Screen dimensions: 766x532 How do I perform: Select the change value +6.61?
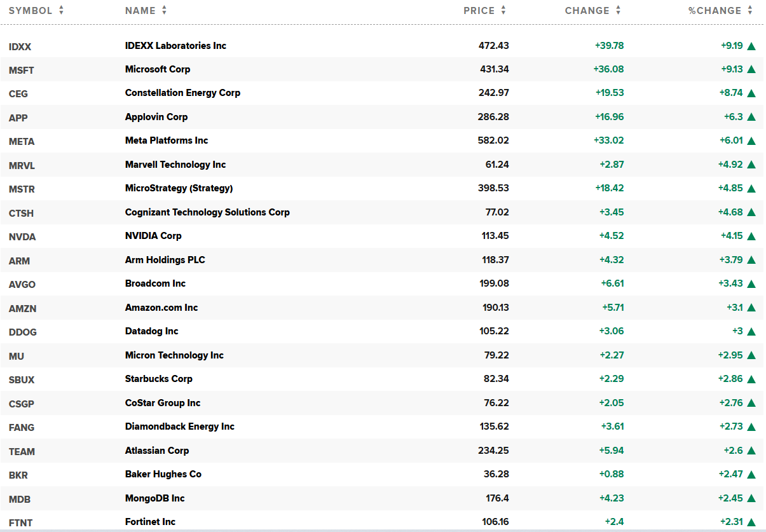[x=612, y=283]
